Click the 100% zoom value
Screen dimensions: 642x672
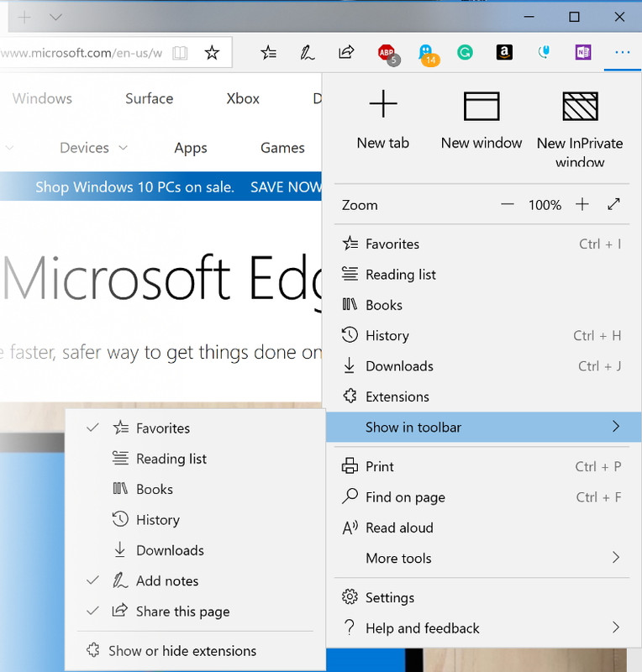545,205
